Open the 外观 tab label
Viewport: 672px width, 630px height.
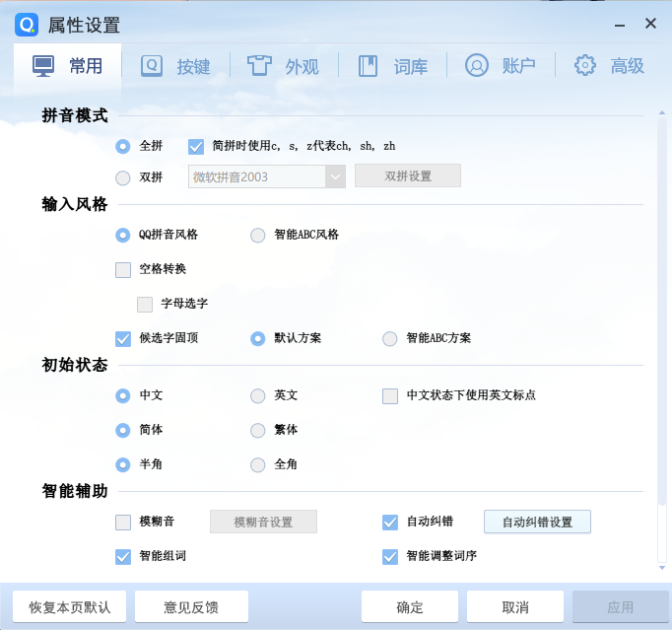coord(302,66)
